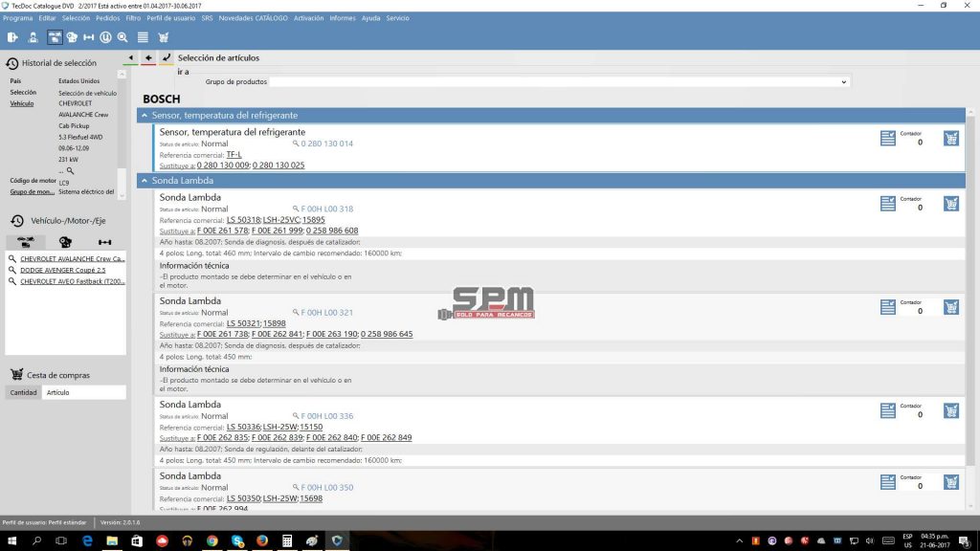Click the exit/logout toolbar icon

click(x=12, y=37)
